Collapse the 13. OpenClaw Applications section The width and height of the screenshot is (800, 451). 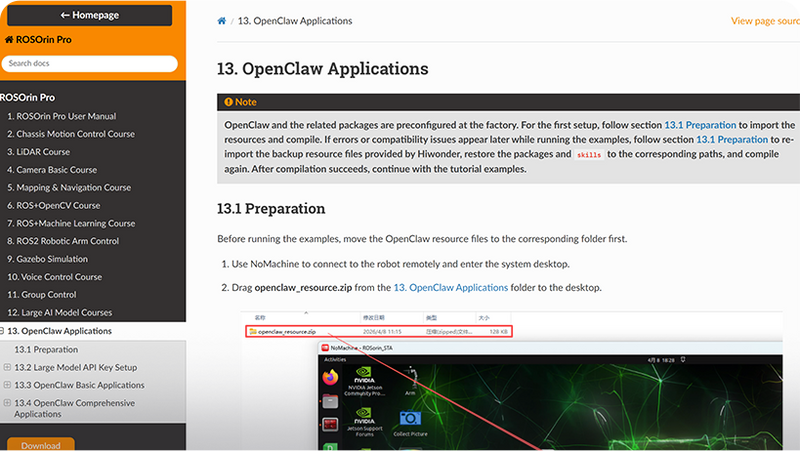2,331
